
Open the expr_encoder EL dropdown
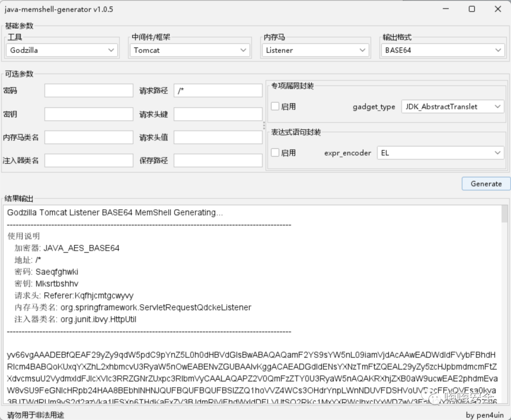click(x=441, y=153)
